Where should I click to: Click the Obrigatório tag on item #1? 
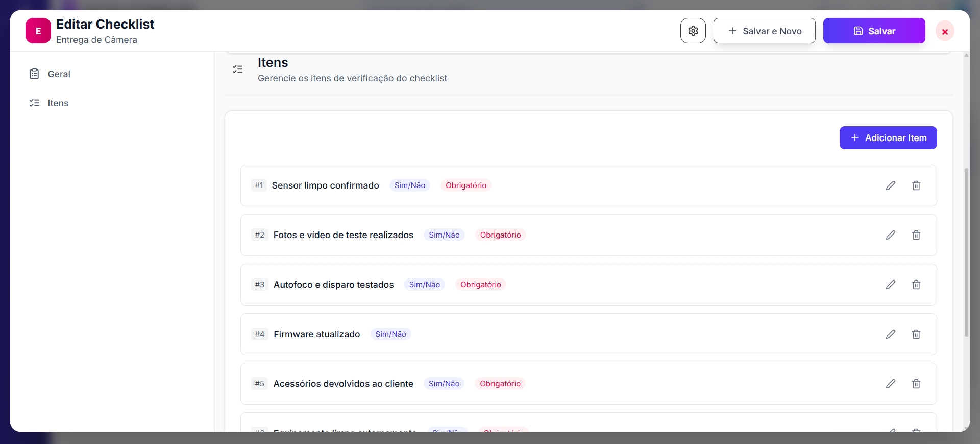465,185
